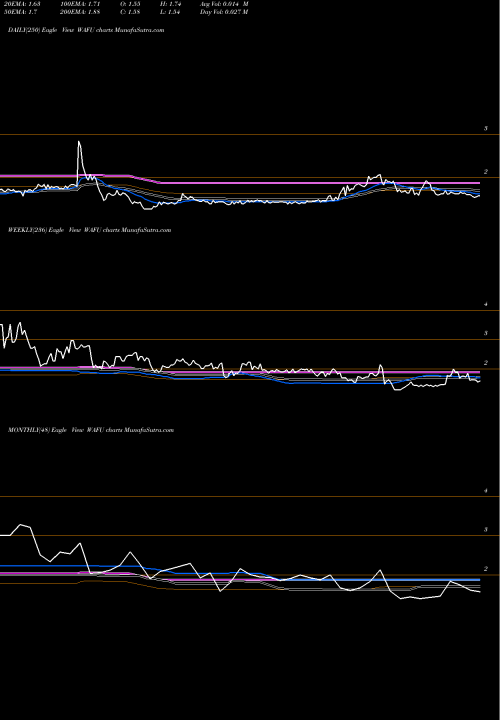500x720 pixels.
Task: Click the DAILY(250) Eagle View WAFU chart title
Action: tap(86, 30)
